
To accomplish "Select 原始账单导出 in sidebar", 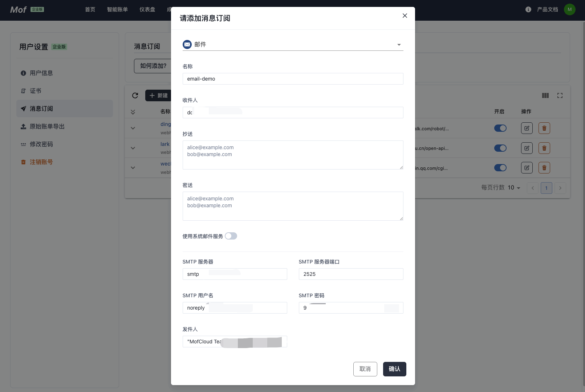I will coord(65,126).
